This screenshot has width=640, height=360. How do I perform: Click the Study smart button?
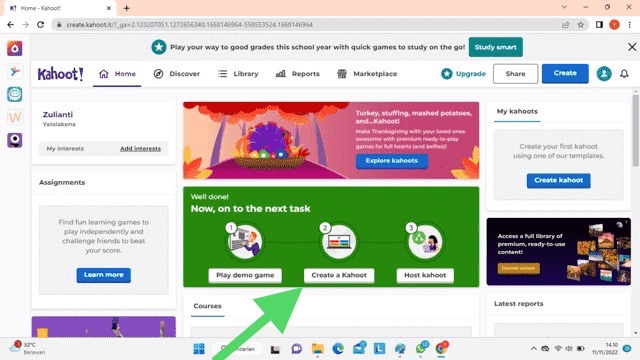coord(496,47)
